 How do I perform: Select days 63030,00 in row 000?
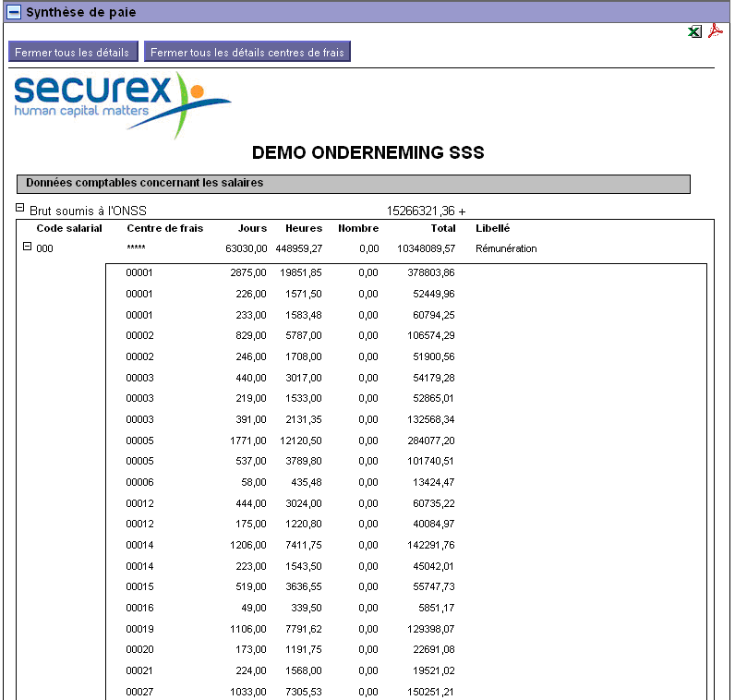247,248
